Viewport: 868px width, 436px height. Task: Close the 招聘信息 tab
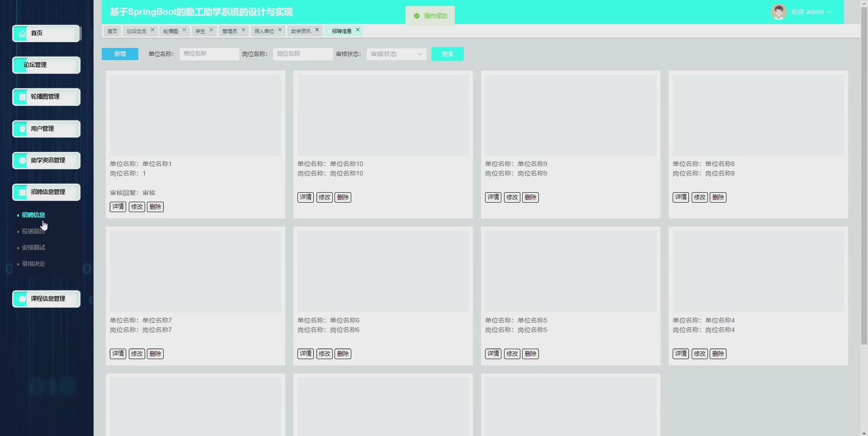357,30
